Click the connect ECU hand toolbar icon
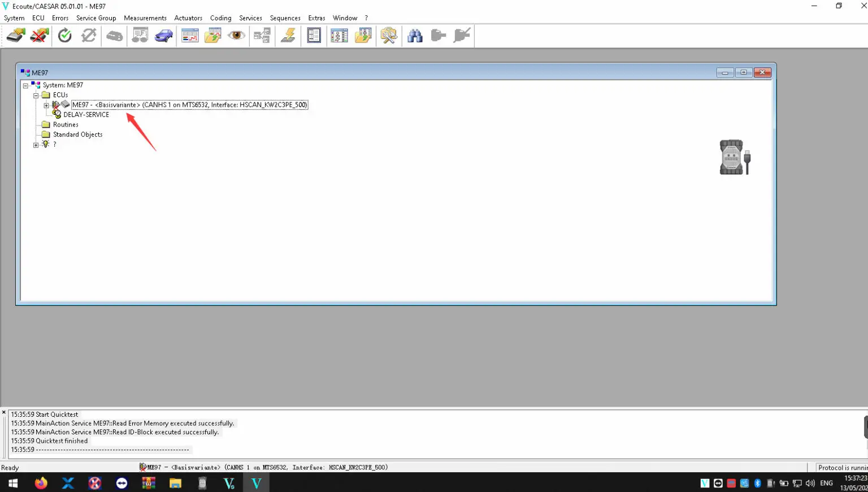The height and width of the screenshot is (492, 868). coord(16,36)
